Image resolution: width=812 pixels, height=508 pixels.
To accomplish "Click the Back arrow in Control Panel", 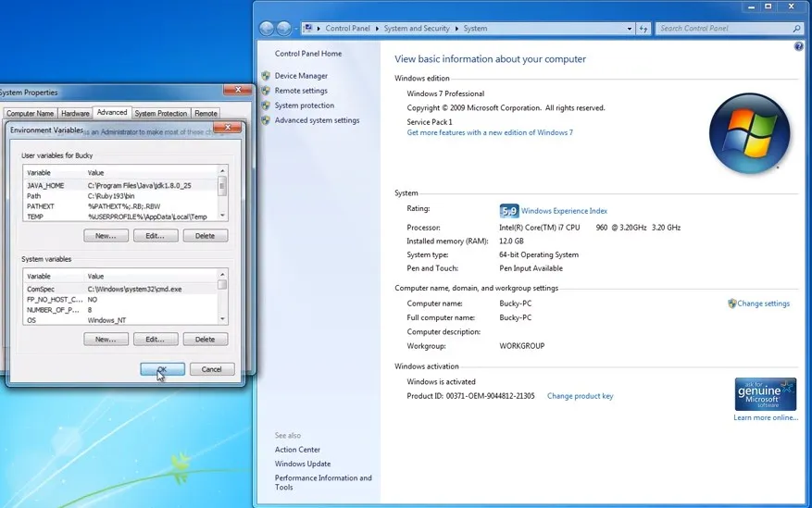I will point(267,29).
